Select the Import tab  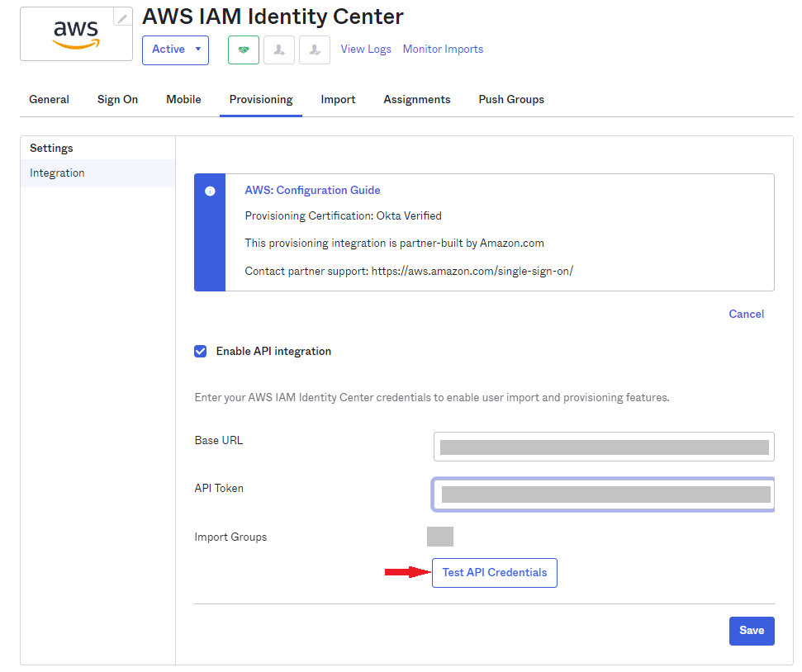[x=338, y=100]
